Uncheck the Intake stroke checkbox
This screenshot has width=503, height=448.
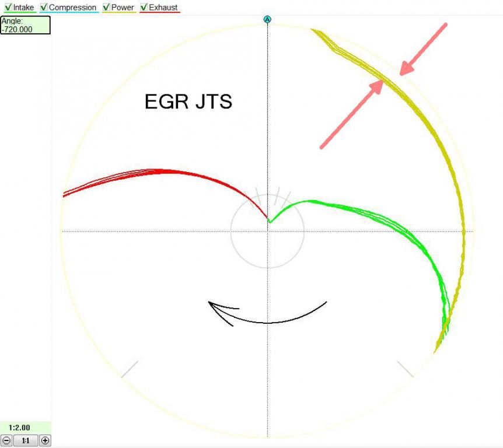point(8,7)
